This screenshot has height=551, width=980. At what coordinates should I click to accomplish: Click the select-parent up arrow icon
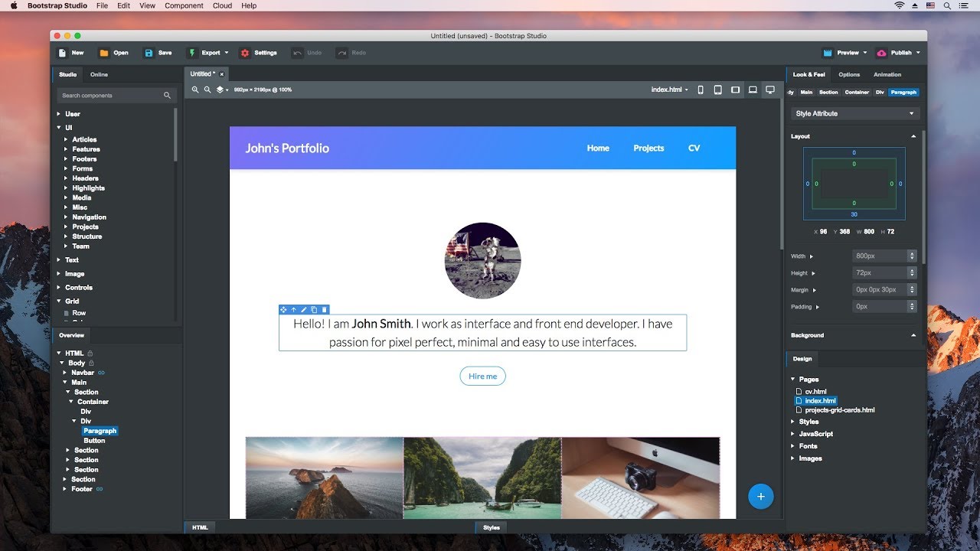(x=293, y=310)
